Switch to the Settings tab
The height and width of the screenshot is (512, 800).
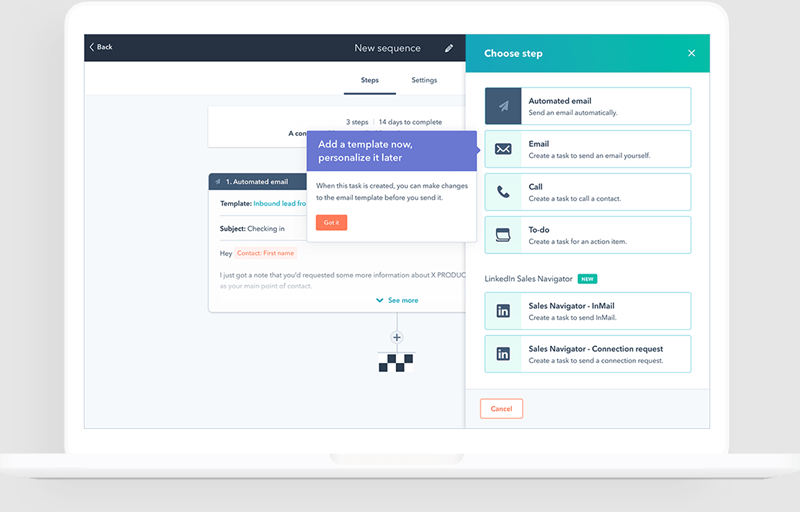[424, 80]
